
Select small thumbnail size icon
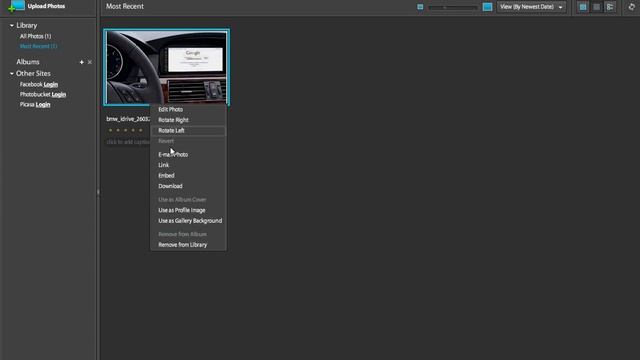tap(420, 7)
